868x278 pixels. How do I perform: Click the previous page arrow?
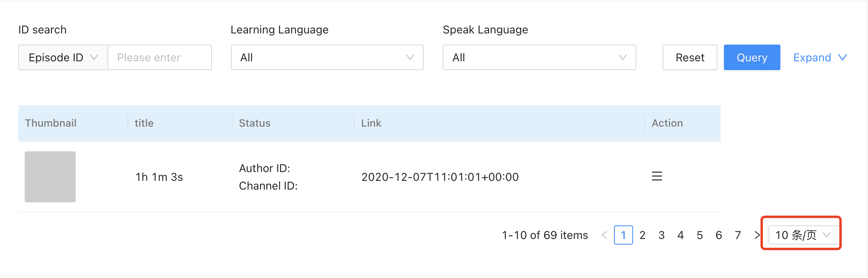point(604,235)
